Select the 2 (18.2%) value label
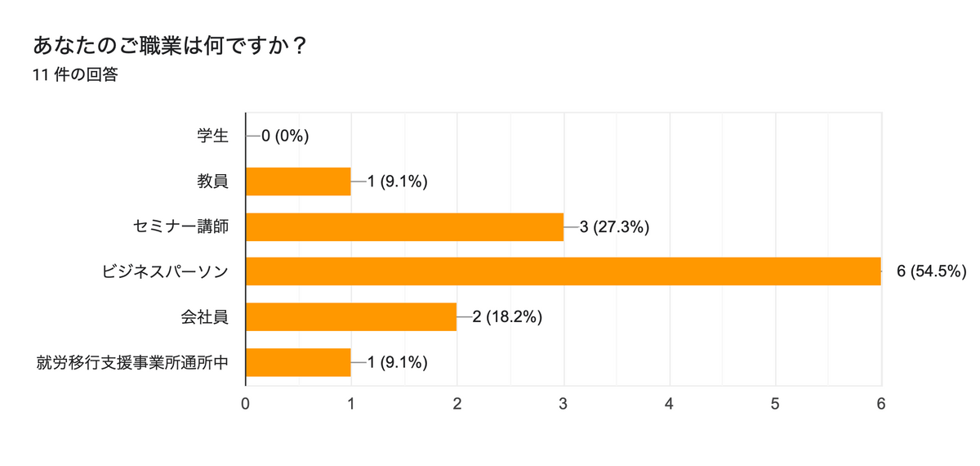Screen dimensions: 980x466 [x=508, y=317]
